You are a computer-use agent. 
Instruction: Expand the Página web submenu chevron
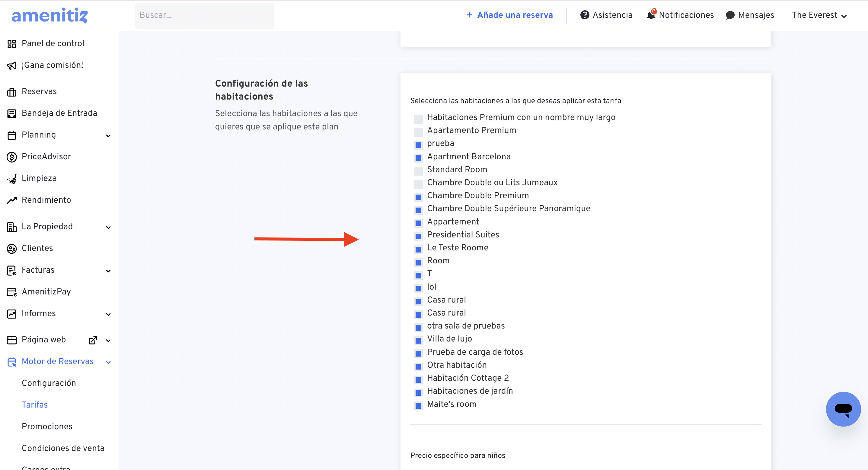pos(108,341)
